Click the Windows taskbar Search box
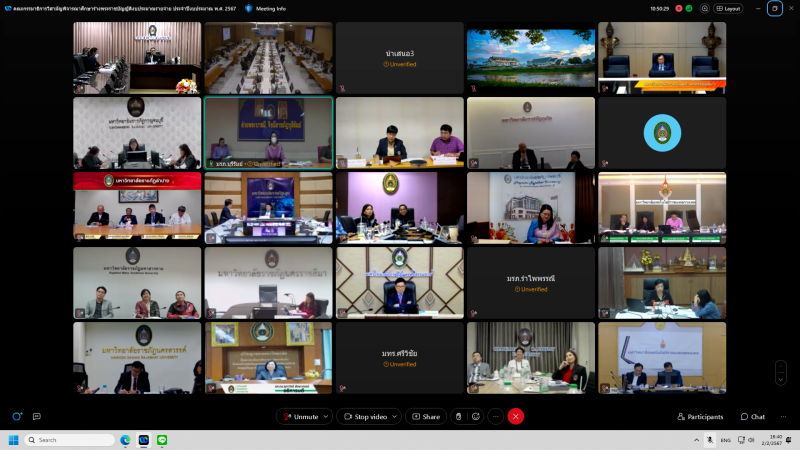 70,440
